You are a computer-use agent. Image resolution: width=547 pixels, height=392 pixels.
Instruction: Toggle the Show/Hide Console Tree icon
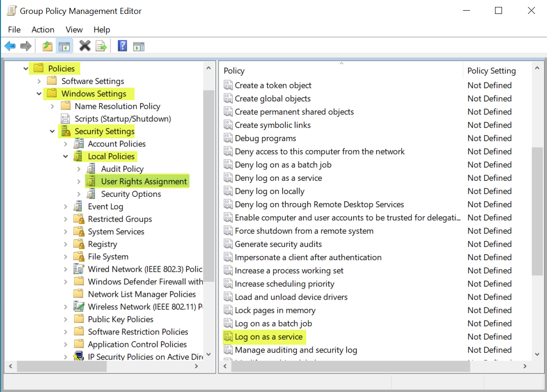point(64,46)
